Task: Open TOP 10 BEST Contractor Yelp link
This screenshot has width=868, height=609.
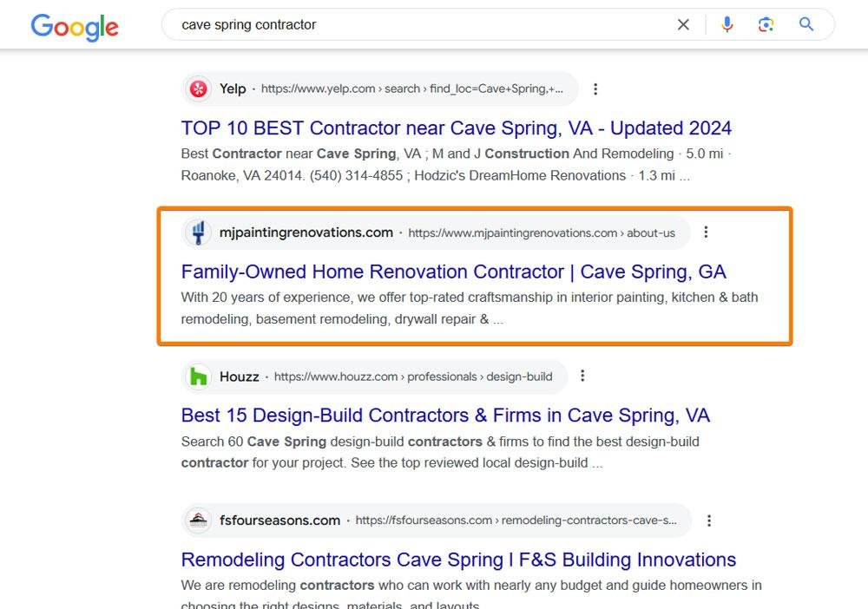Action: click(x=456, y=128)
